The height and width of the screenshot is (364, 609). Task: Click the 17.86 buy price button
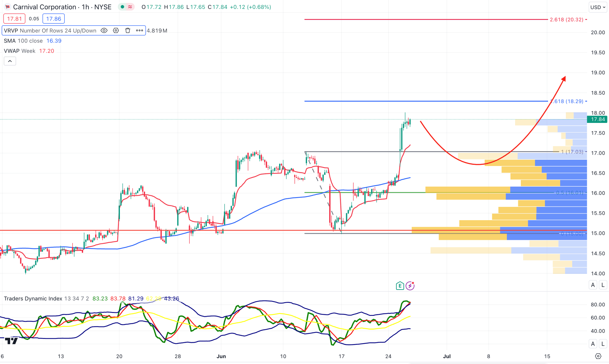(x=54, y=19)
